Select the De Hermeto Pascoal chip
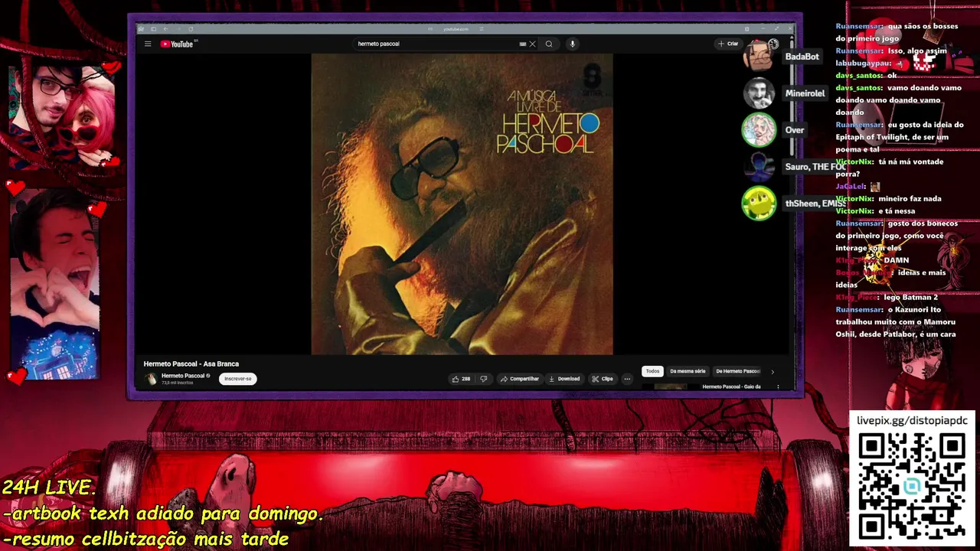The width and height of the screenshot is (980, 551). click(x=737, y=371)
